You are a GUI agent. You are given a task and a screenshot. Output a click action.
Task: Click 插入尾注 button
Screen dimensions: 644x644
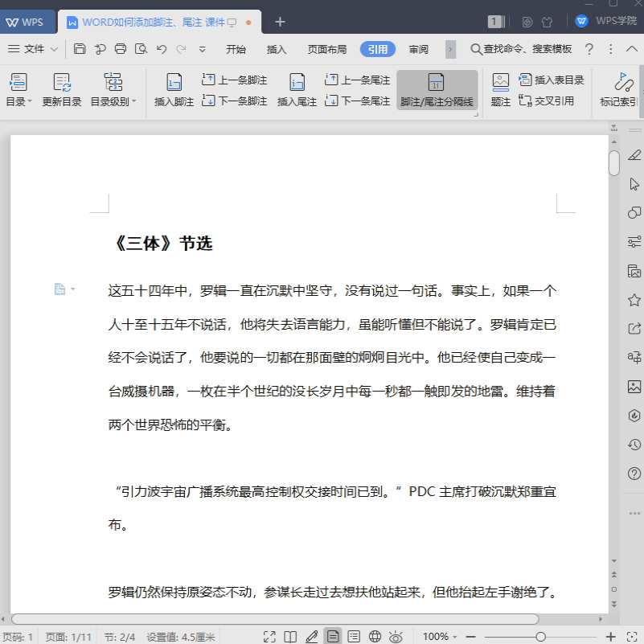(x=297, y=89)
